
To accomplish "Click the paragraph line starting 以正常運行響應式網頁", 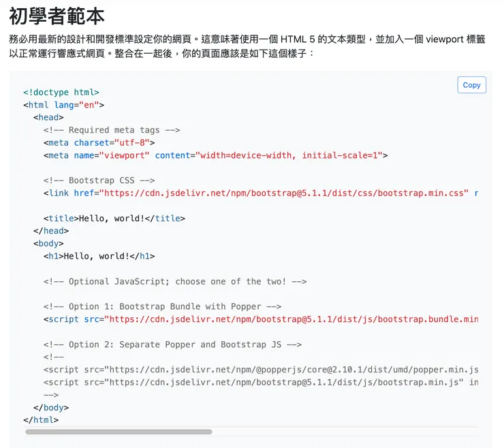I will (161, 53).
